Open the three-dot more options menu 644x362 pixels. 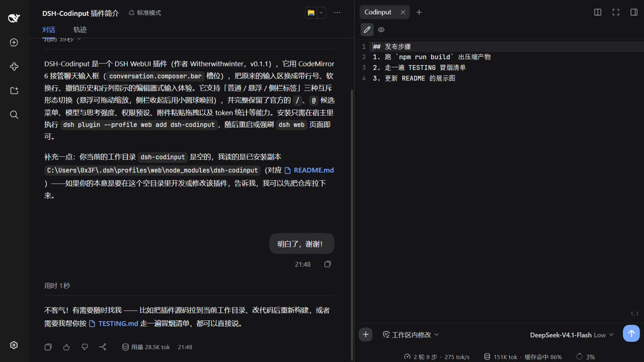(337, 13)
